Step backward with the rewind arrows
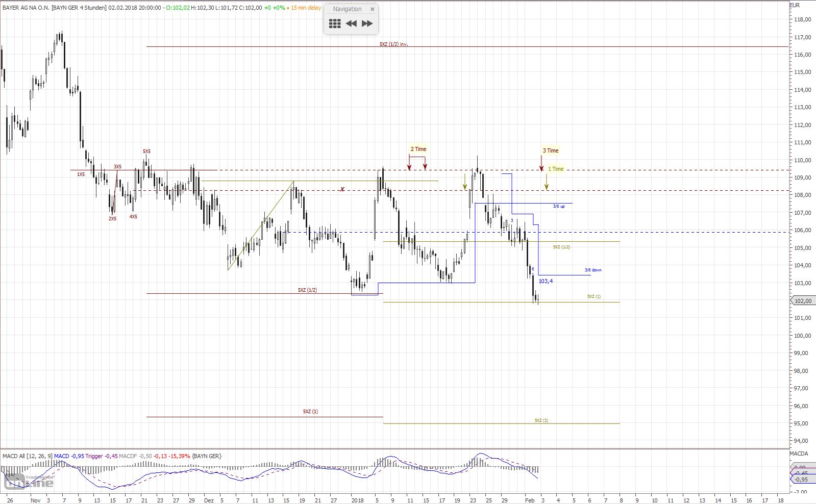816x504 pixels. point(351,23)
